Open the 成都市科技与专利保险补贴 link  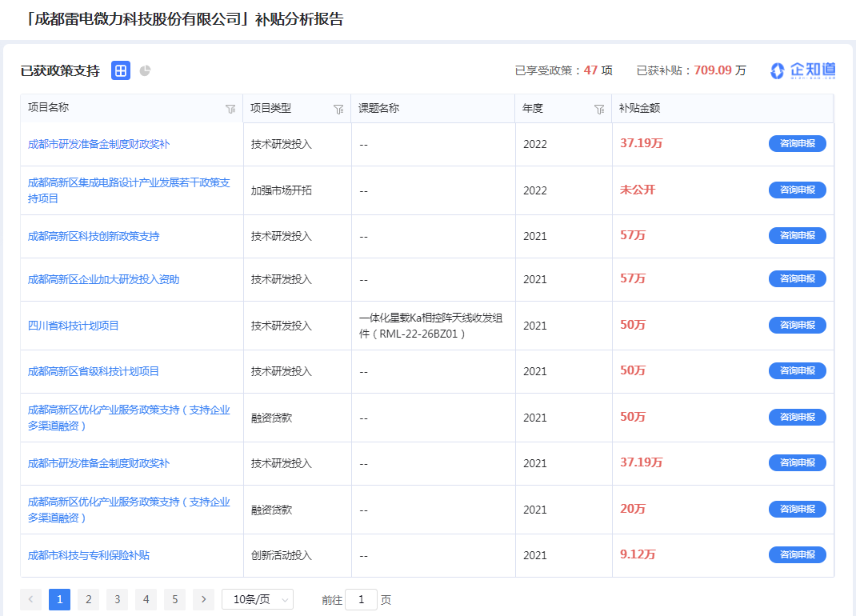pos(89,556)
